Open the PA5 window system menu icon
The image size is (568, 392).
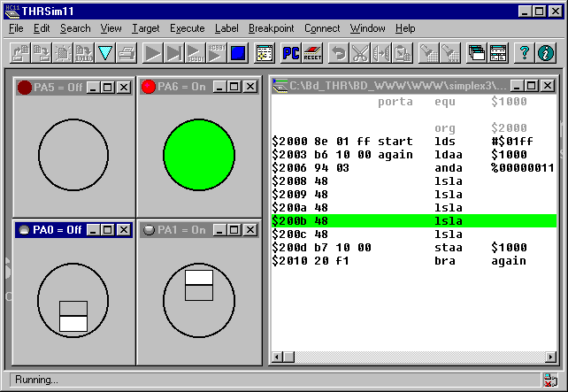(24, 88)
